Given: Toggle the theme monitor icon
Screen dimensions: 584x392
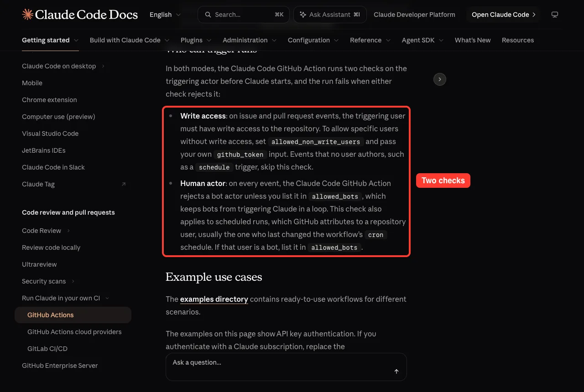Looking at the screenshot, I should 555,15.
